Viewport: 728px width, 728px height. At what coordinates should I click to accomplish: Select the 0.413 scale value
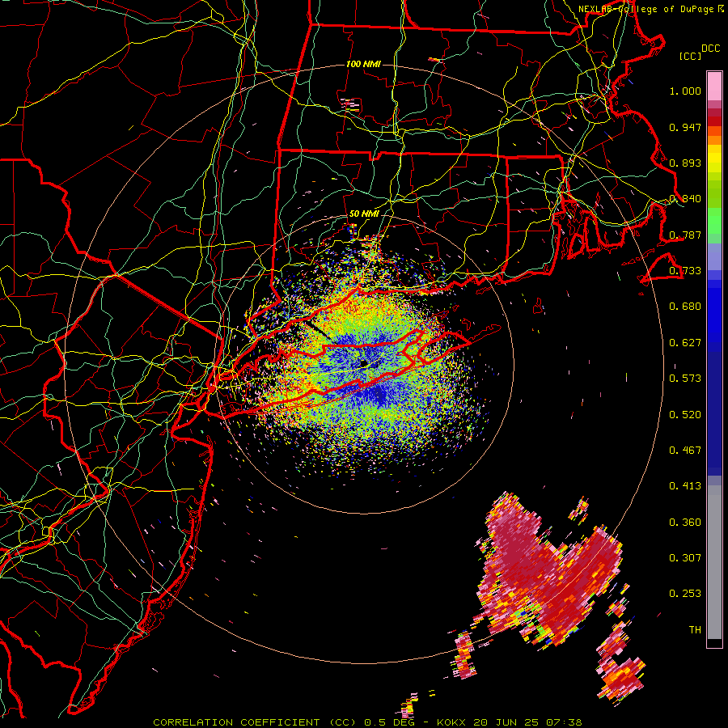pyautogui.click(x=685, y=486)
